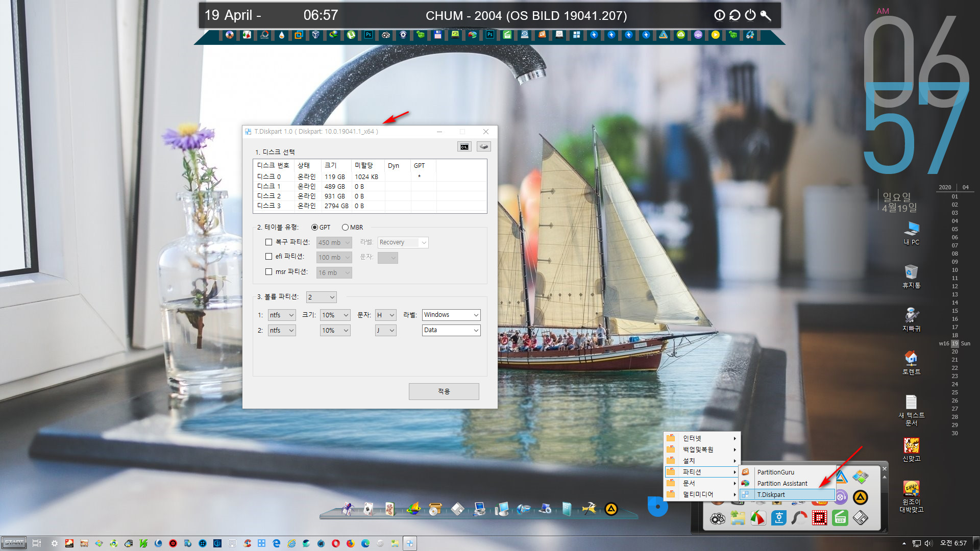Image resolution: width=980 pixels, height=551 pixels.
Task: Open the Data label combo box
Action: coord(451,331)
